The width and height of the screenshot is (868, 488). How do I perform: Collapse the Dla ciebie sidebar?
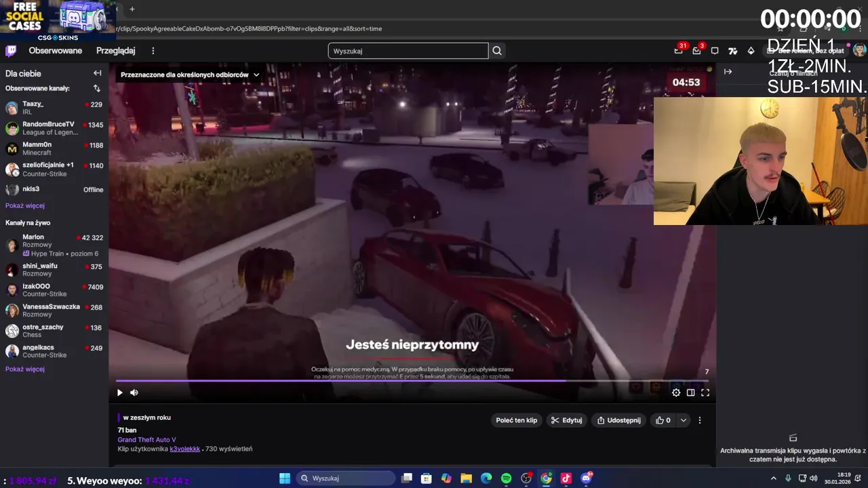pos(98,73)
